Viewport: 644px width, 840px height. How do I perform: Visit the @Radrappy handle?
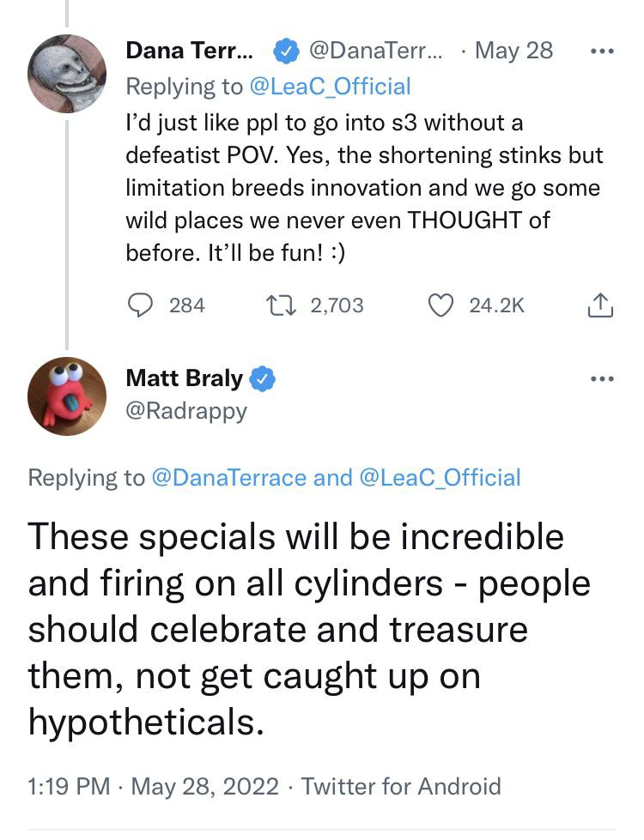tap(186, 411)
